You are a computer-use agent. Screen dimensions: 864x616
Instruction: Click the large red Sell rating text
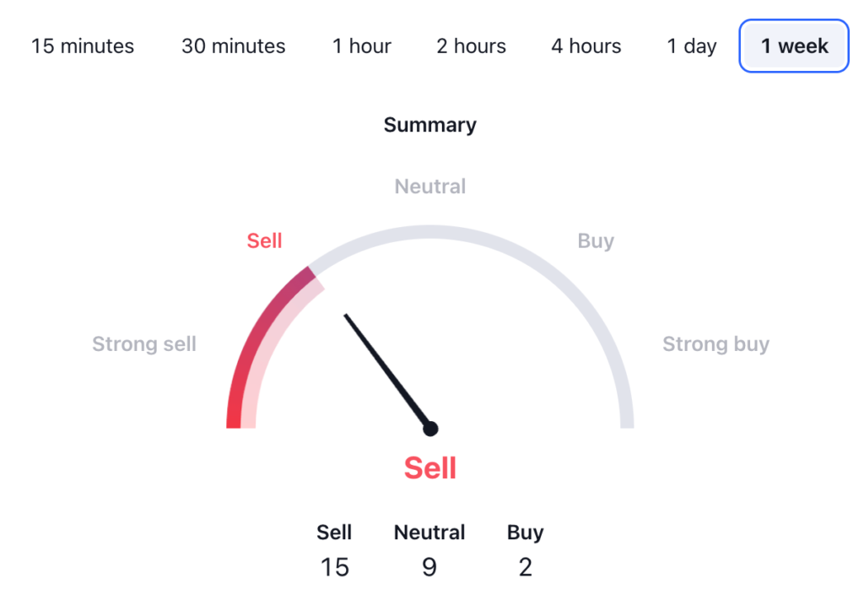[430, 467]
